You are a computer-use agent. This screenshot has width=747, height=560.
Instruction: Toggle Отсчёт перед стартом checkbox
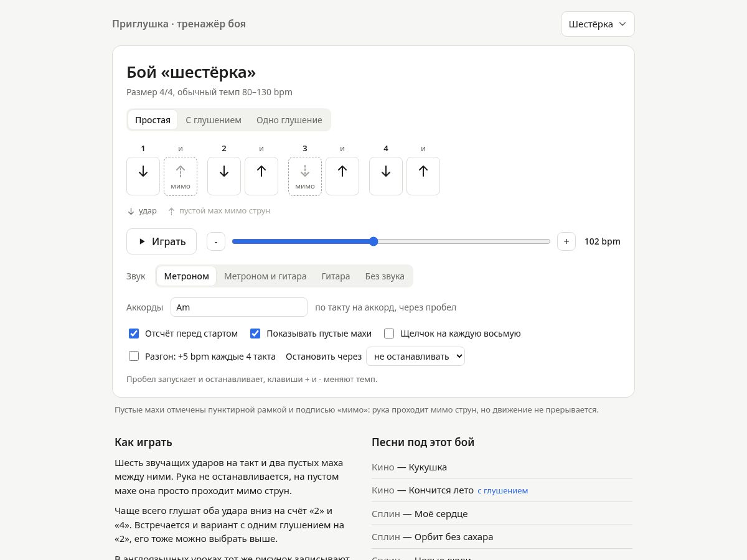pyautogui.click(x=134, y=334)
